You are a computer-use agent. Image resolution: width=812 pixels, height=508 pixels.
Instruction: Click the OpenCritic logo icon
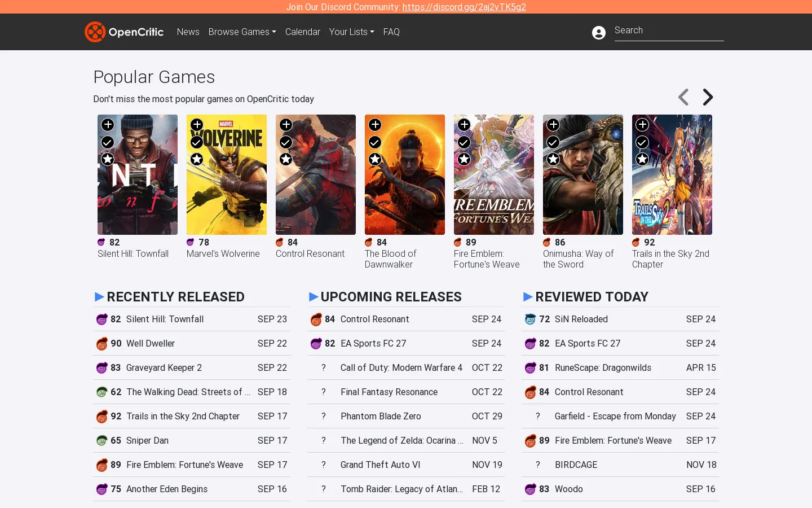[x=95, y=32]
